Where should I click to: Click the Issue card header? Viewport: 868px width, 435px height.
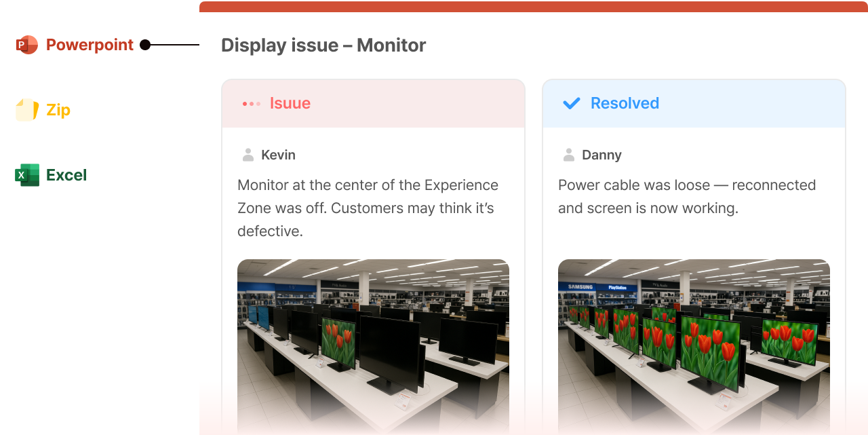pyautogui.click(x=373, y=103)
